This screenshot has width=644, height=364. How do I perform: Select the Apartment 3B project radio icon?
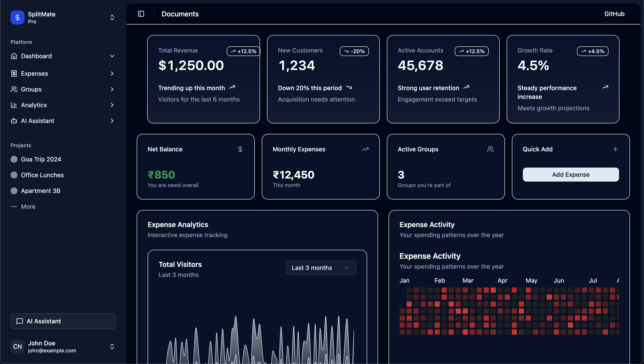coord(14,191)
